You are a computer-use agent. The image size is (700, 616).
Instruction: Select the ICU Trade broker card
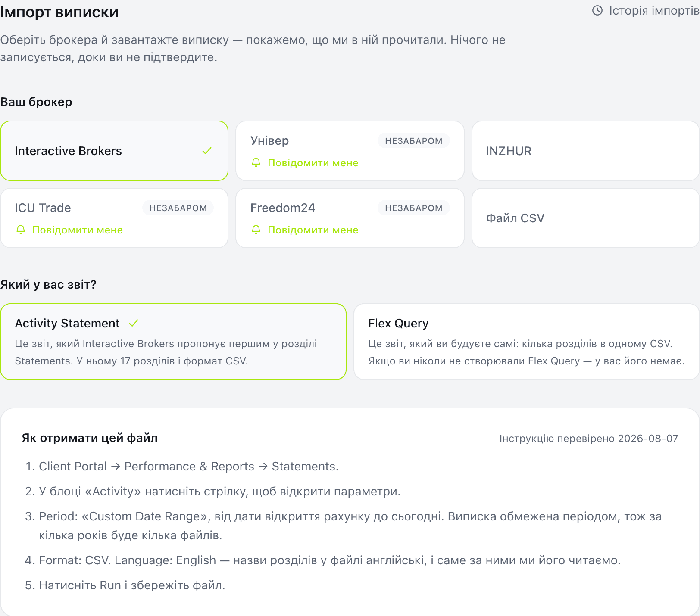[114, 218]
